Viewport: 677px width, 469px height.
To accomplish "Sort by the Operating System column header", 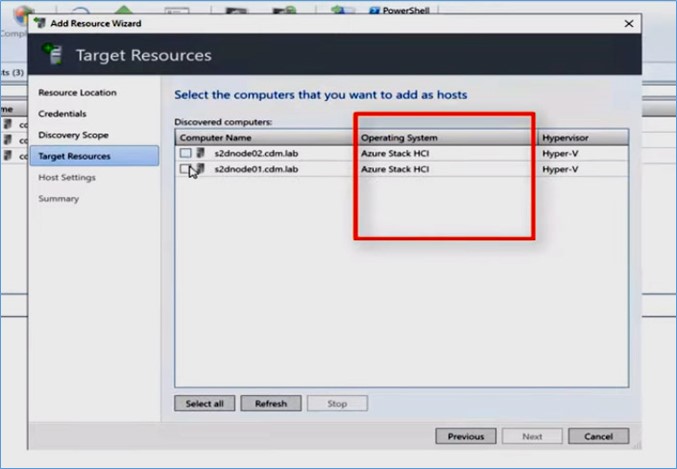I will [447, 138].
